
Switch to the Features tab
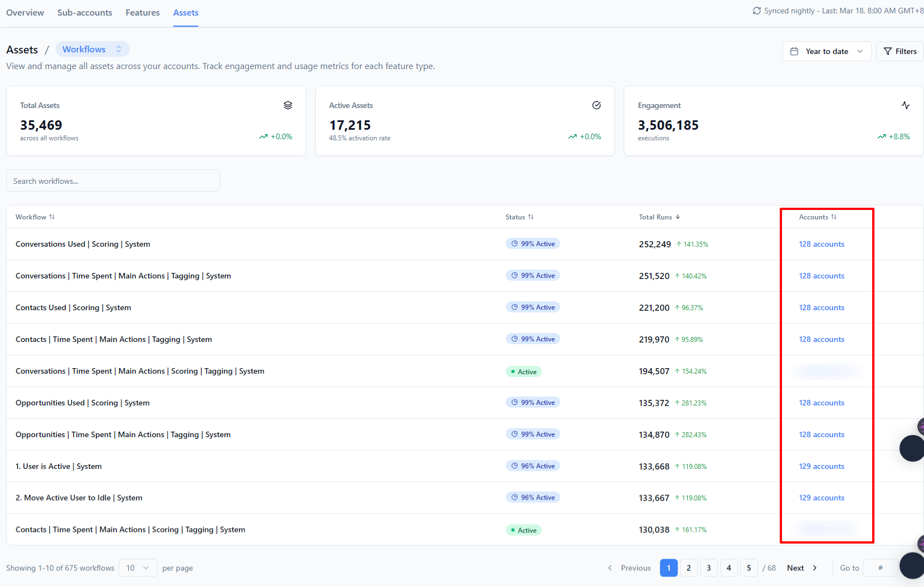pyautogui.click(x=143, y=12)
